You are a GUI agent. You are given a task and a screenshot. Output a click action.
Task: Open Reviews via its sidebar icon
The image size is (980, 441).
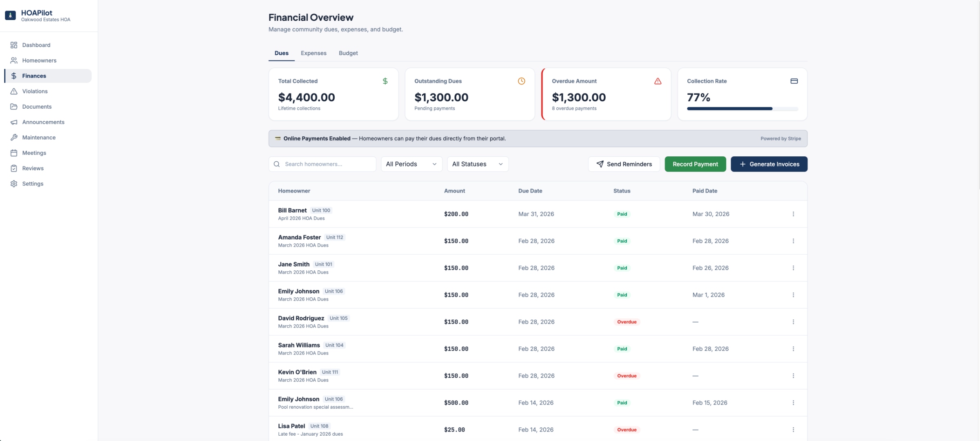(x=14, y=168)
